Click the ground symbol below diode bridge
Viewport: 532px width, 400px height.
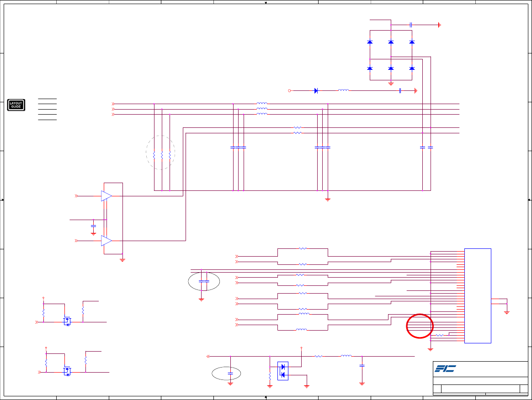391,83
